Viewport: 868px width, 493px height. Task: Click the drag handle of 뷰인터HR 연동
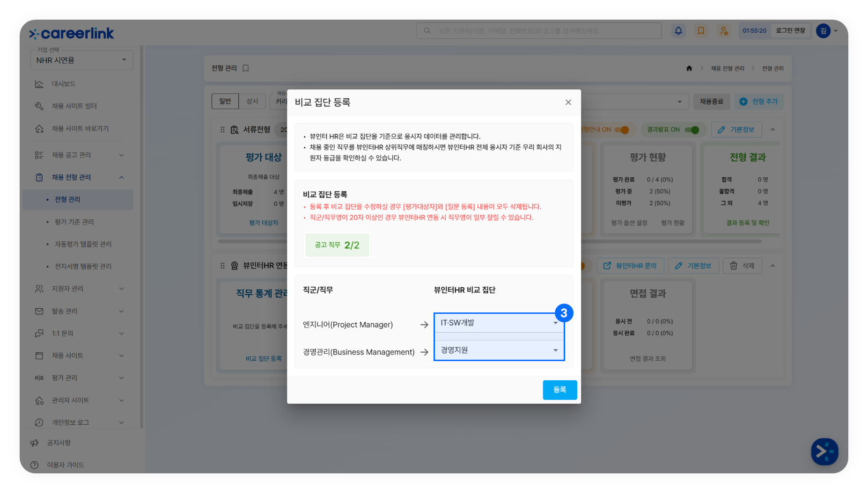[222, 266]
